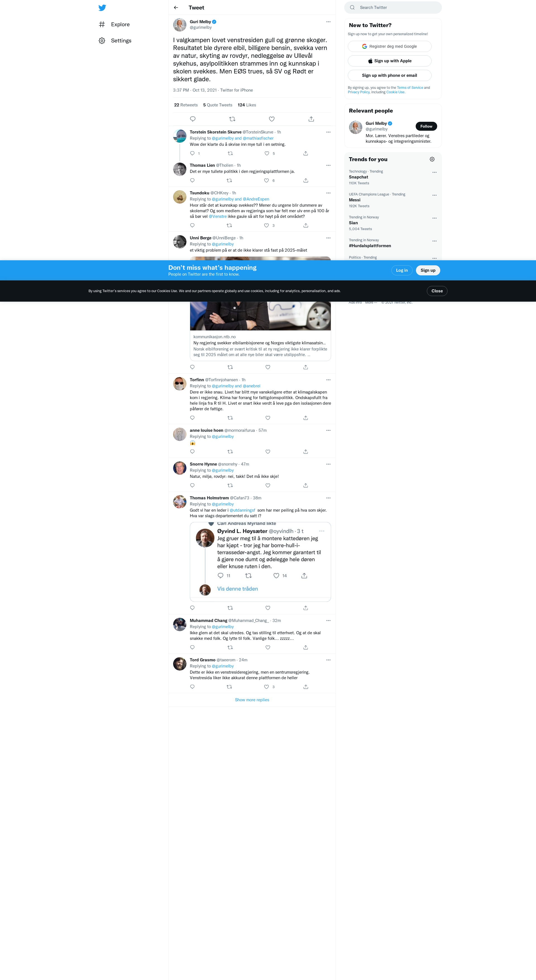536x980 pixels.
Task: Open Settings in the sidebar
Action: pos(121,41)
